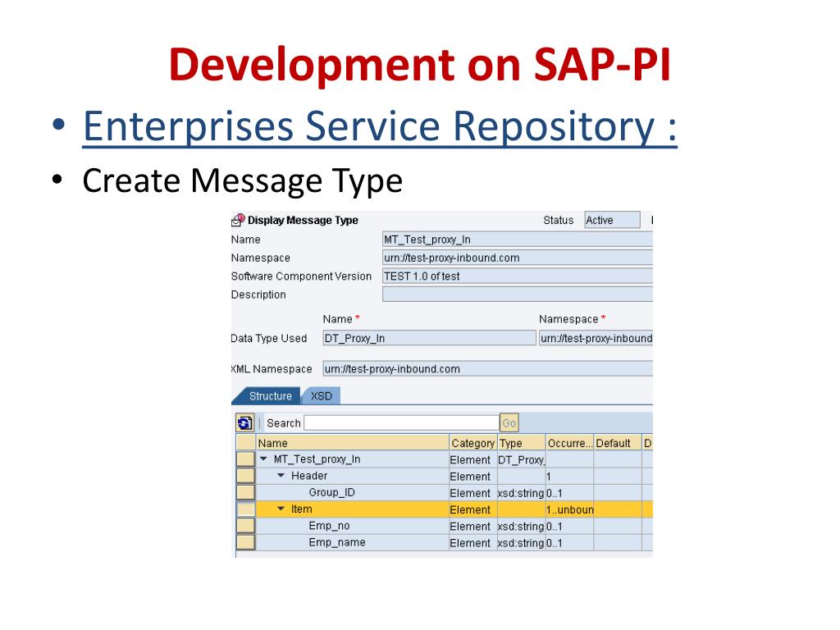Select the row selector for Item
This screenshot has height=630, width=840.
tap(246, 509)
